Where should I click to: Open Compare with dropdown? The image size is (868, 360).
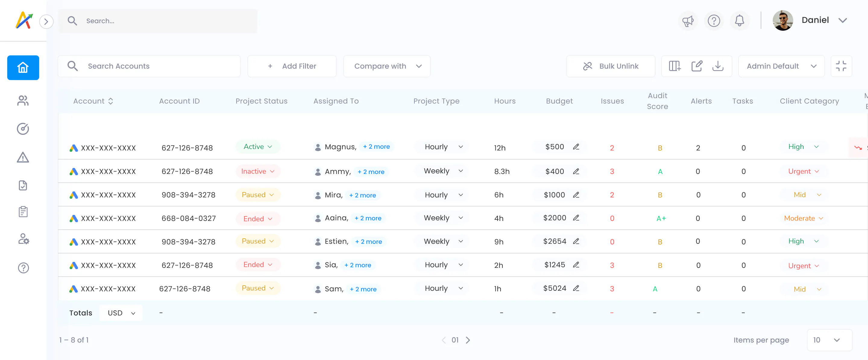(387, 66)
